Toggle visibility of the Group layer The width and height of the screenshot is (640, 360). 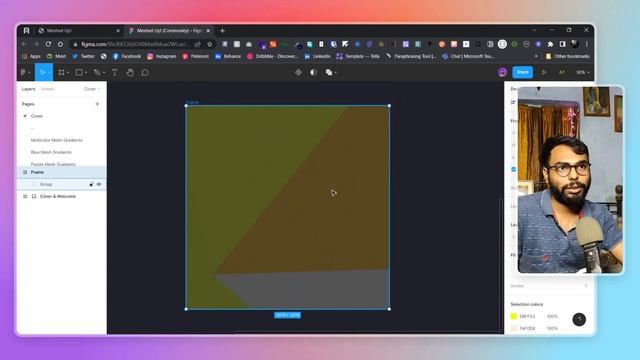[99, 184]
